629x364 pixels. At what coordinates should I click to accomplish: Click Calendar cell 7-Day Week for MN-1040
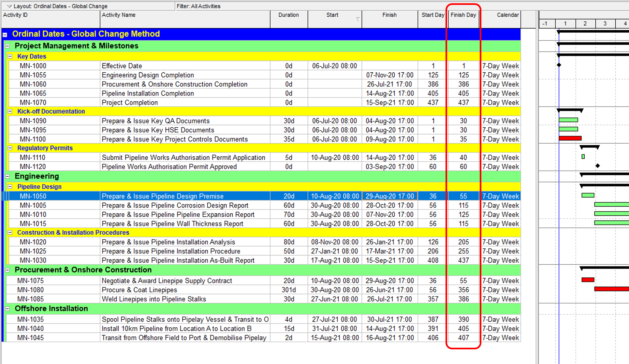point(501,328)
